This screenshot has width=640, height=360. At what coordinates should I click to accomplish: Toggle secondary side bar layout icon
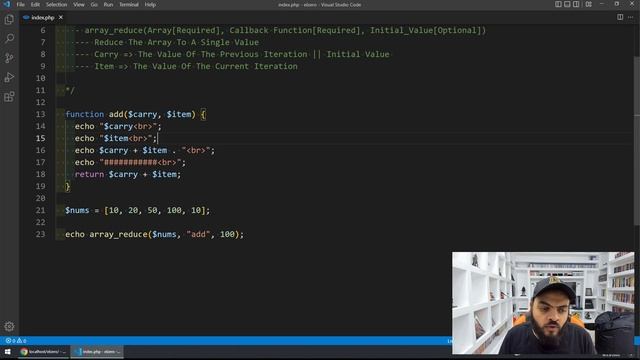pos(576,4)
